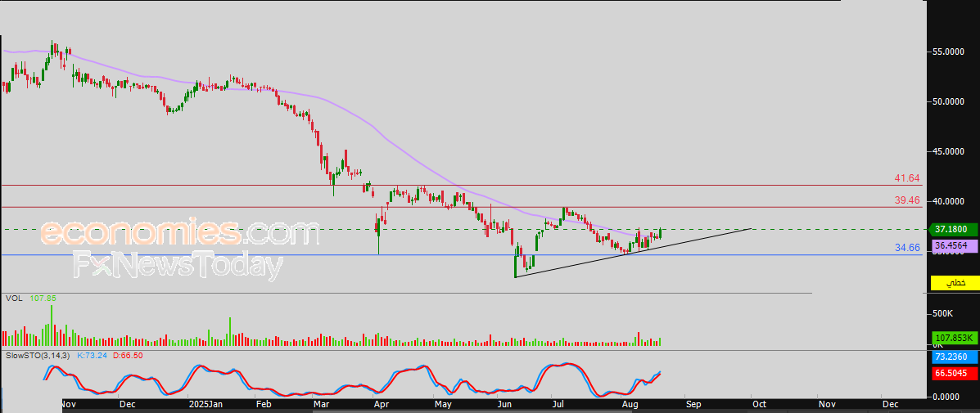Click the green 107.853K volume tag
The height and width of the screenshot is (413, 980).
(x=955, y=338)
